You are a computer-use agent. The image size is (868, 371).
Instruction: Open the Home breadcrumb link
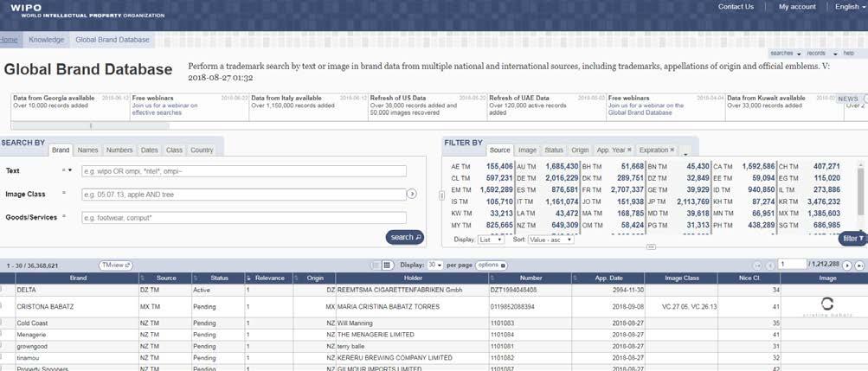[x=9, y=40]
